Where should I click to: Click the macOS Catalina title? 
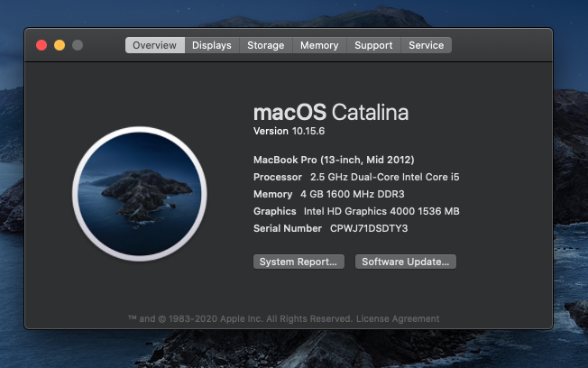[x=331, y=112]
